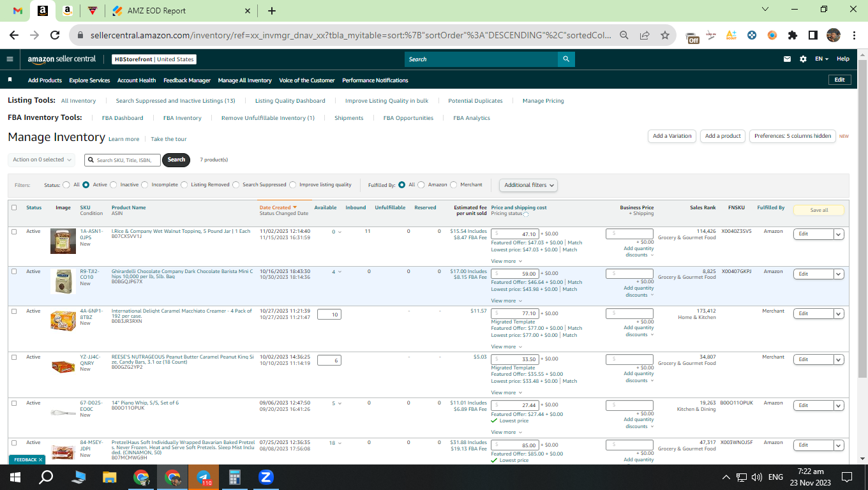The image size is (868, 490).
Task: Open Seller Central settings gear
Action: 803,59
